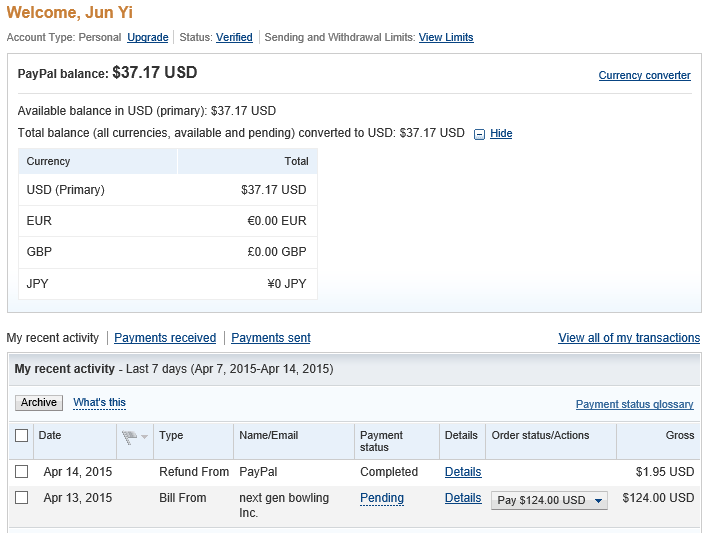Click the Upgrade account link
This screenshot has width=704, height=533.
[x=148, y=37]
